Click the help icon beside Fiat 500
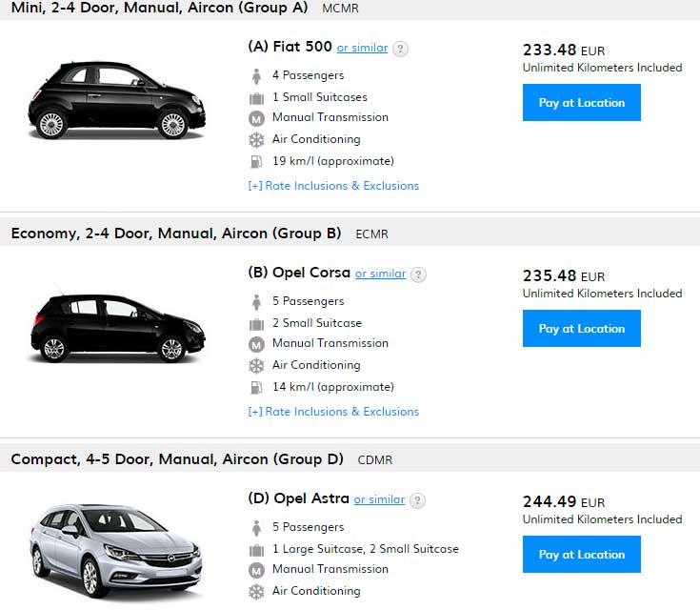The width and height of the screenshot is (700, 610). [400, 49]
